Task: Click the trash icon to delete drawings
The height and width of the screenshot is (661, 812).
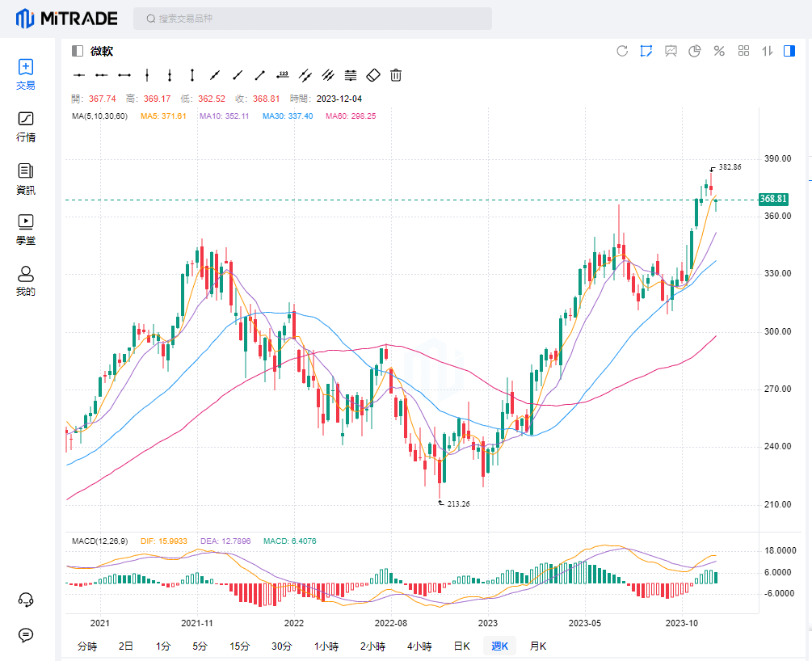Action: (396, 75)
